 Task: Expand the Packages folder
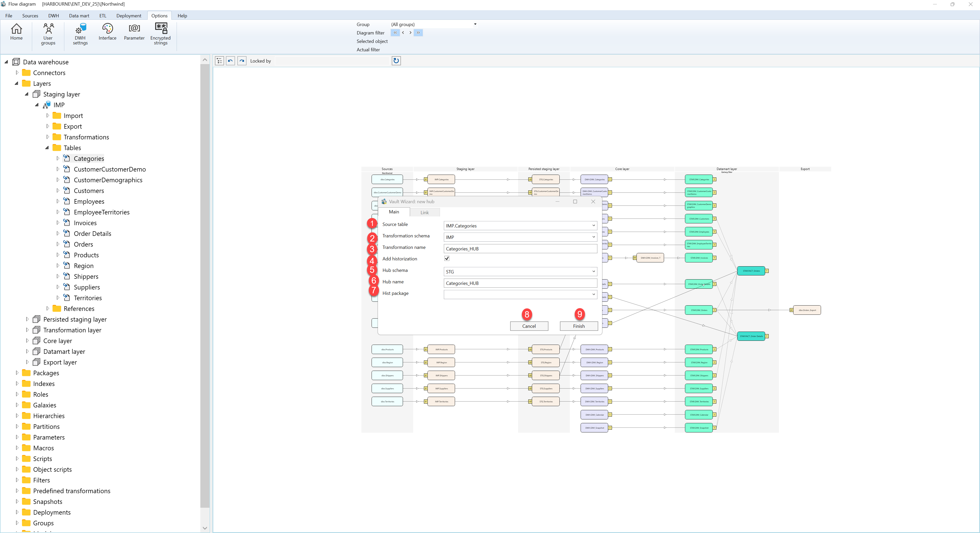pos(17,373)
